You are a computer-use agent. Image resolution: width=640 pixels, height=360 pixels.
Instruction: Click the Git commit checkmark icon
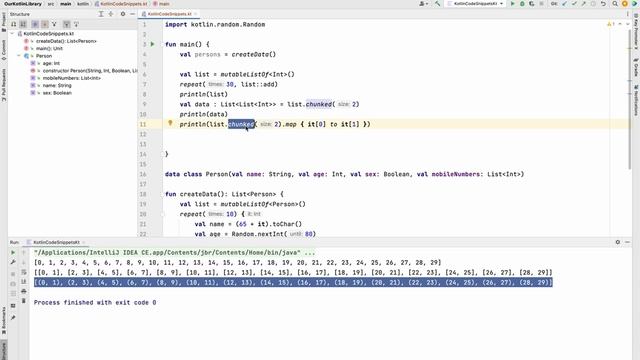click(x=574, y=4)
